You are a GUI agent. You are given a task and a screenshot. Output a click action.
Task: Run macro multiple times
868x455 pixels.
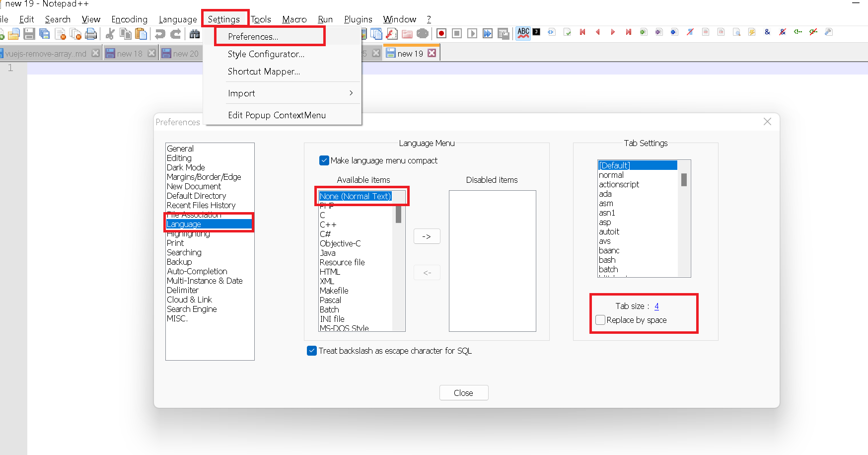[487, 32]
